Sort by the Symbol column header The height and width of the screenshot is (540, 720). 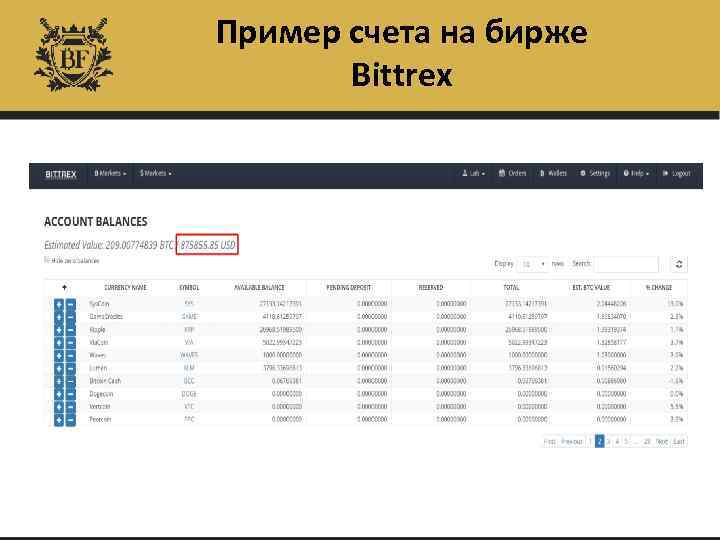point(189,287)
